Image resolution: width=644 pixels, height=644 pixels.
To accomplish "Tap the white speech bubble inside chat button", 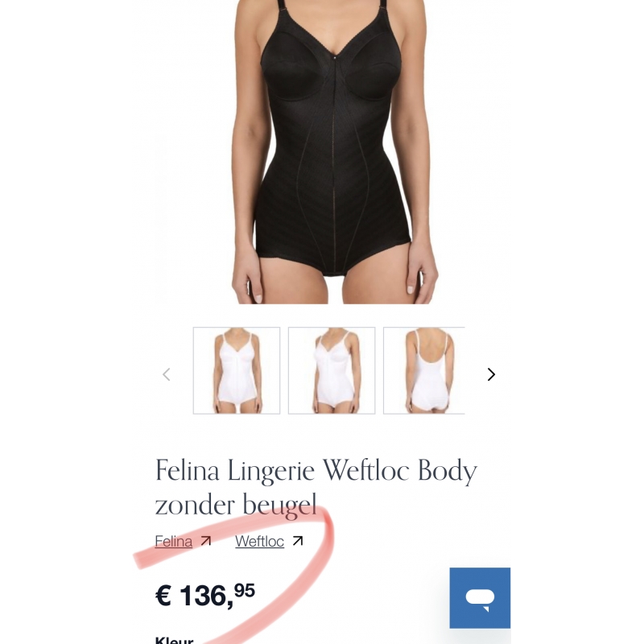I will 480,599.
